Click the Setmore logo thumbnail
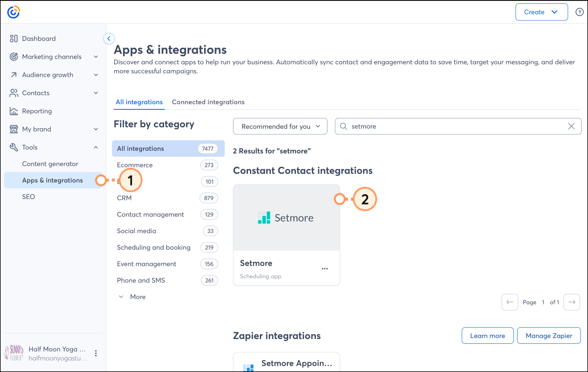 pos(286,218)
